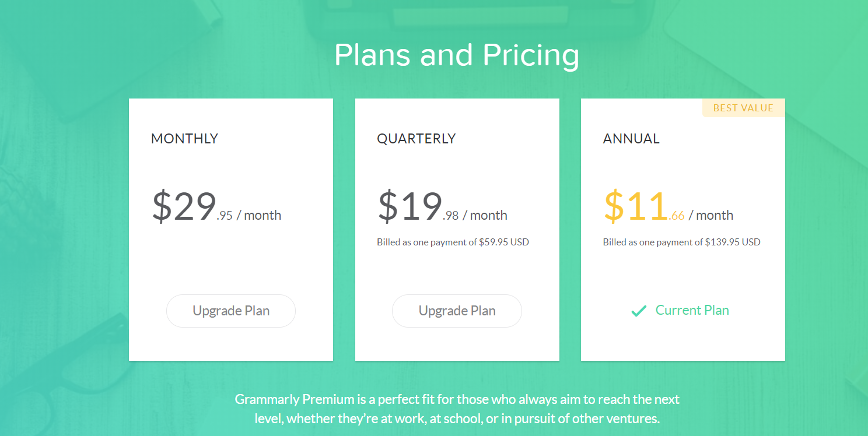Select the ANNUAL plan heading
This screenshot has height=436, width=868.
tap(631, 139)
